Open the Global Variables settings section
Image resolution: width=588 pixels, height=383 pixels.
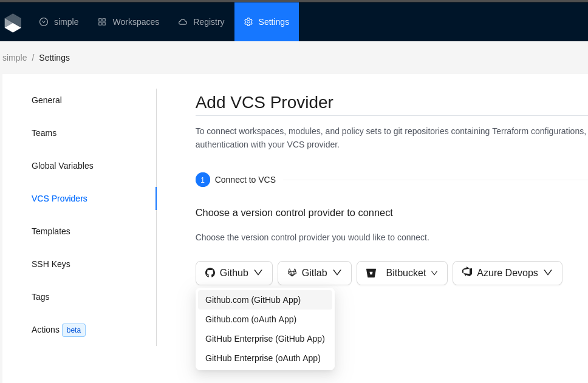click(x=63, y=166)
